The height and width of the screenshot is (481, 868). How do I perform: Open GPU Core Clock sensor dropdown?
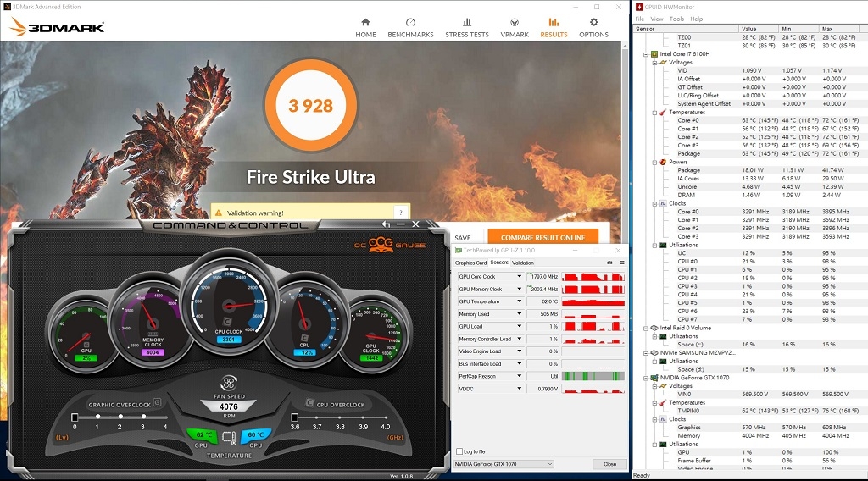520,276
